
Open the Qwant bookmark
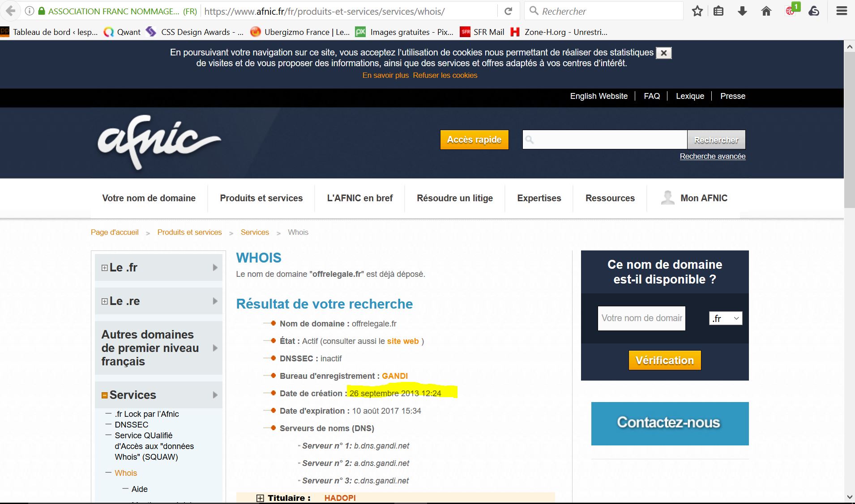pyautogui.click(x=122, y=32)
